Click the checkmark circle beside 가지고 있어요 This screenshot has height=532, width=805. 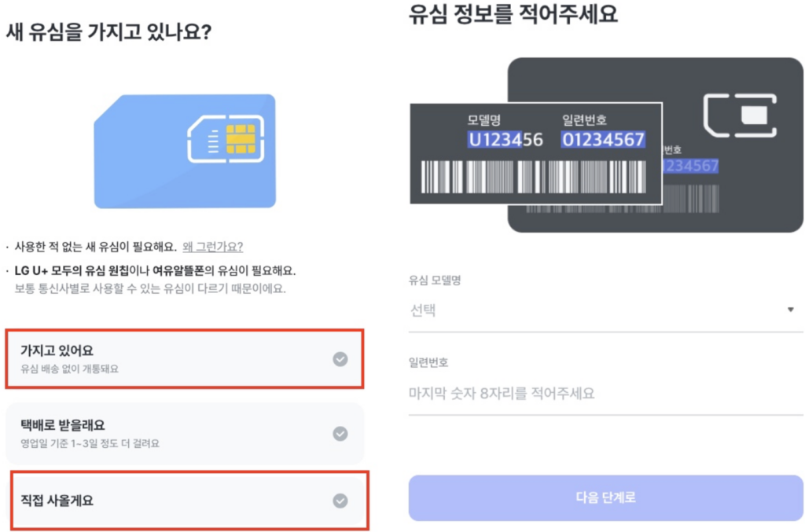pos(340,359)
